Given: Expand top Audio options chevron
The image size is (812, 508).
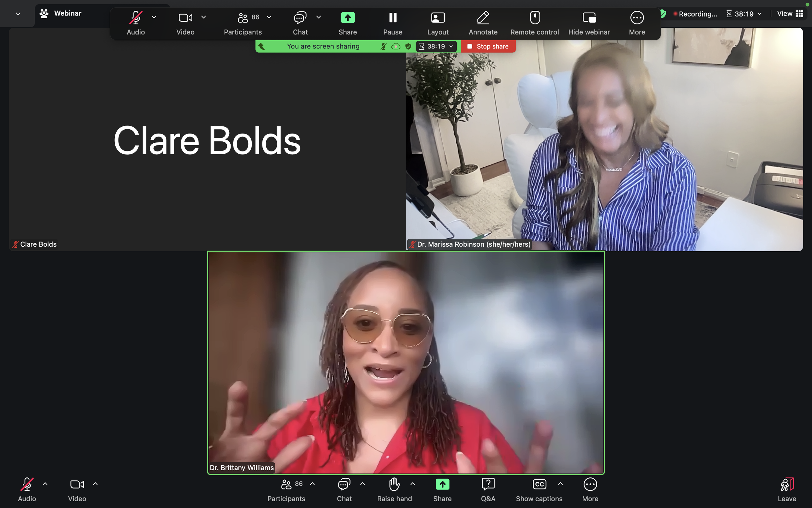Looking at the screenshot, I should pos(154,17).
